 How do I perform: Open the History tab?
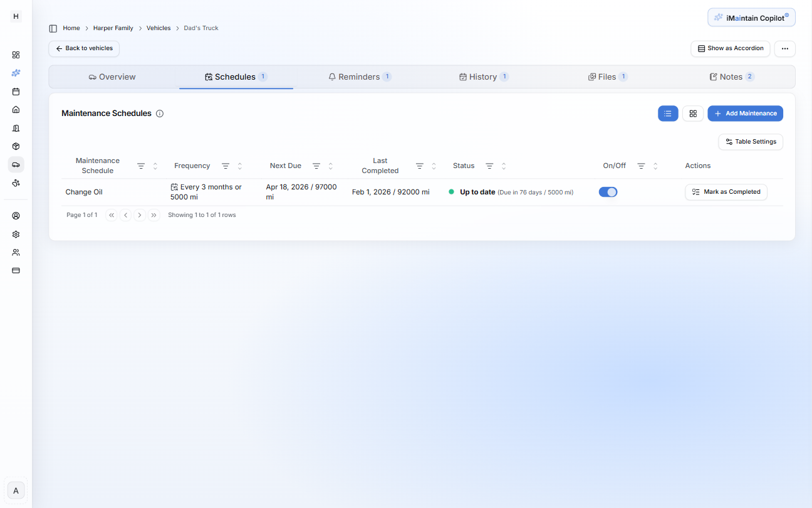tap(483, 77)
